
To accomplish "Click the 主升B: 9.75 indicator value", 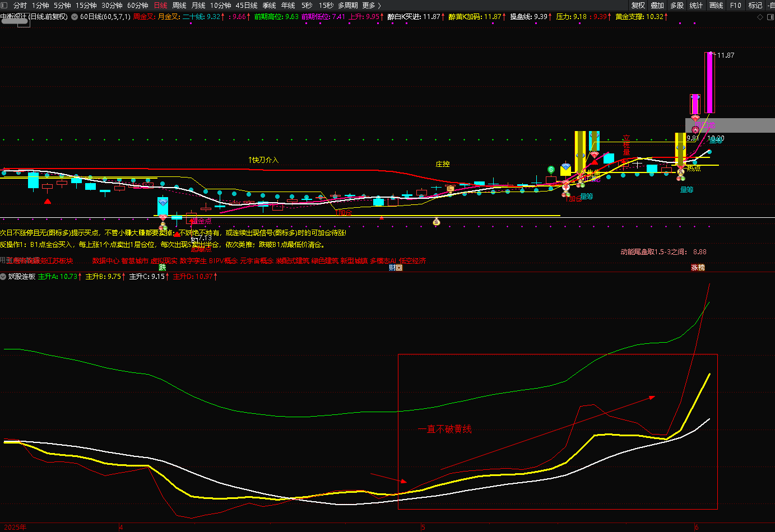I will (105, 277).
